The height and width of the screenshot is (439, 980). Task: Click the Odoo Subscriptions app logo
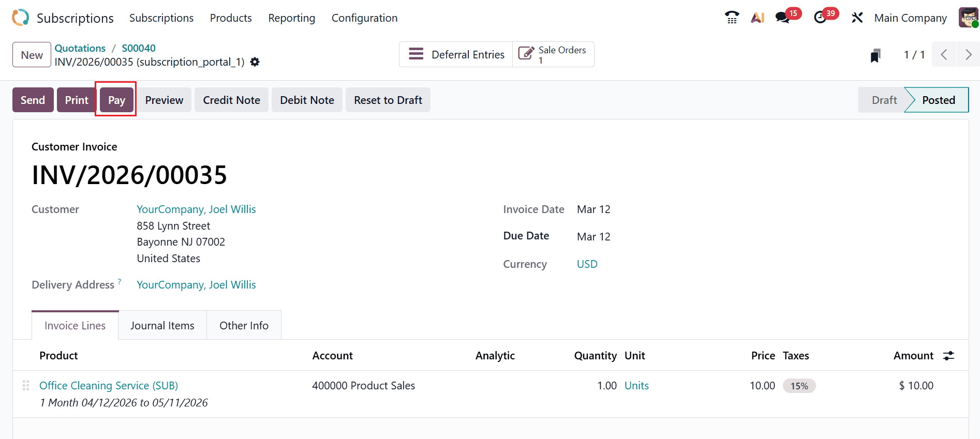[21, 18]
